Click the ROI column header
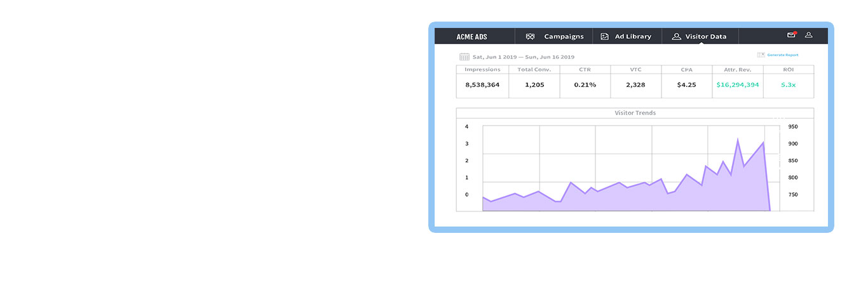The height and width of the screenshot is (297, 868). pyautogui.click(x=789, y=69)
